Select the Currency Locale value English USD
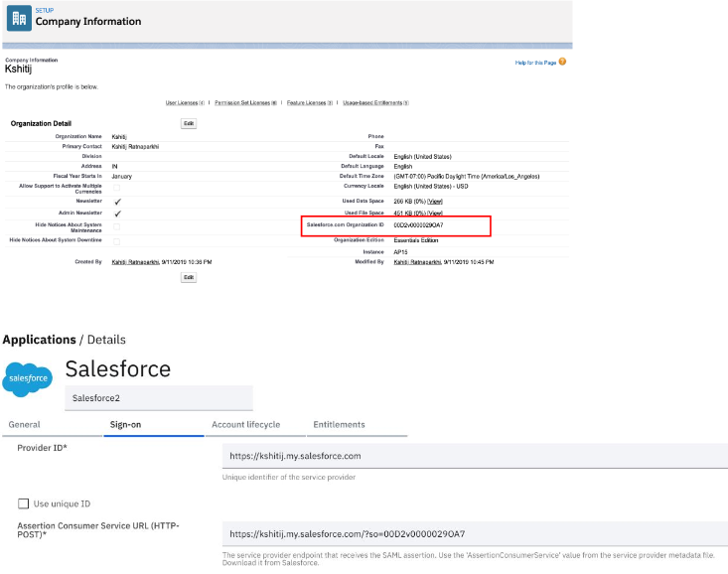Viewport: 728px width, 574px height. [x=431, y=187]
